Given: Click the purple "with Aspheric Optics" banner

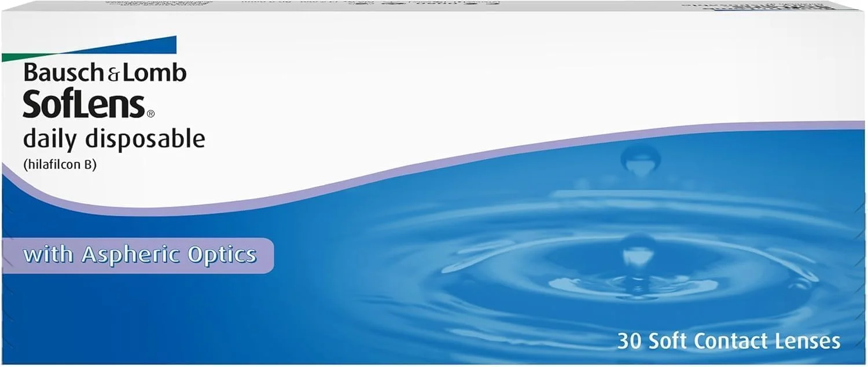Looking at the screenshot, I should [138, 255].
